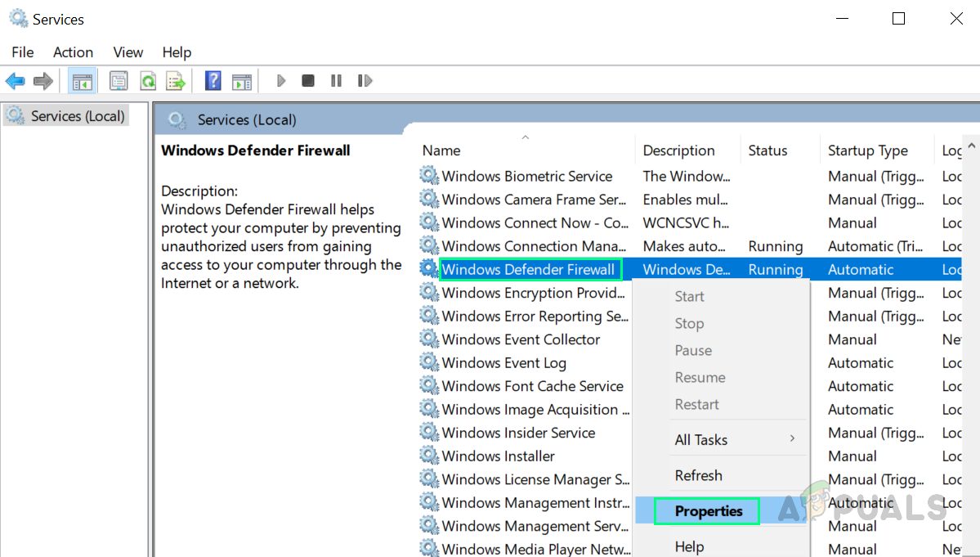Toggle the Show/Hide Action Pane icon
980x557 pixels.
(x=241, y=81)
